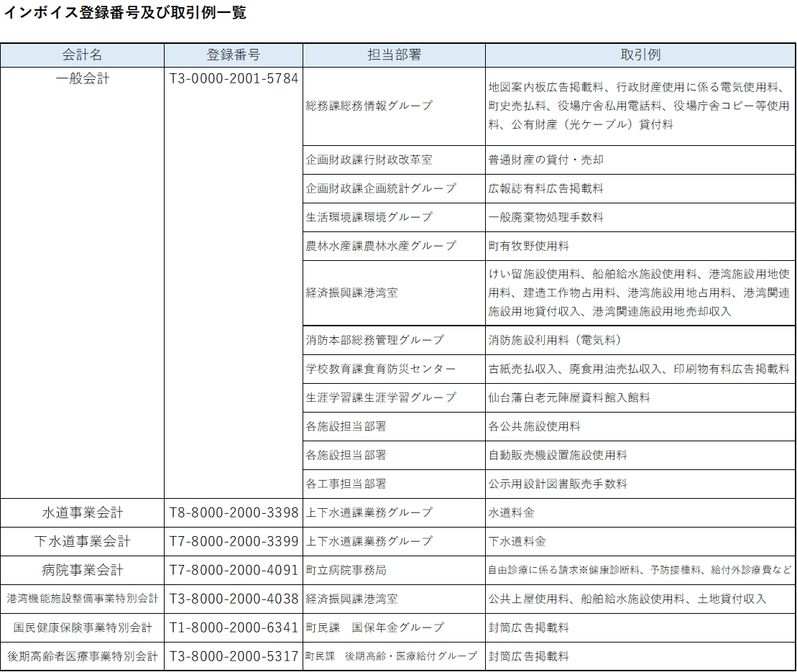Click 港湾機能施設整備事業特別会計 cell

point(83,599)
